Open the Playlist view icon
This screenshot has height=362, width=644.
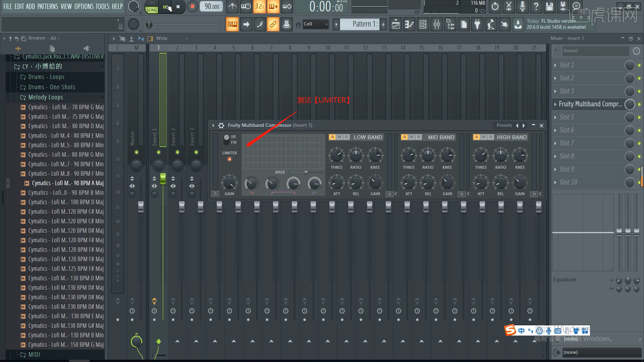pos(395,24)
